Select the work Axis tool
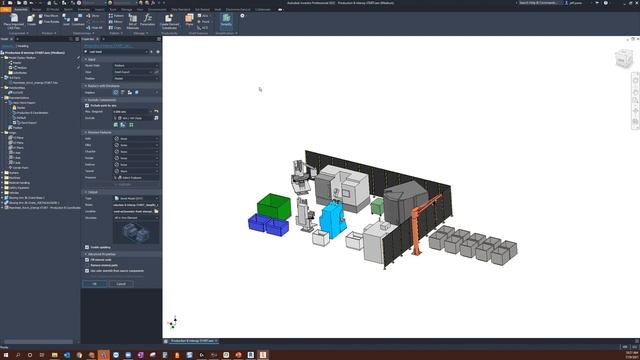The height and width of the screenshot is (360, 640). [x=203, y=16]
